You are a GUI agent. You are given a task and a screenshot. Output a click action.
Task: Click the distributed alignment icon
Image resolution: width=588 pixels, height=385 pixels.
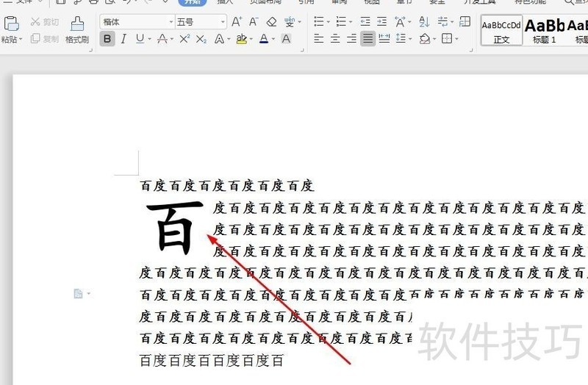[x=384, y=38]
